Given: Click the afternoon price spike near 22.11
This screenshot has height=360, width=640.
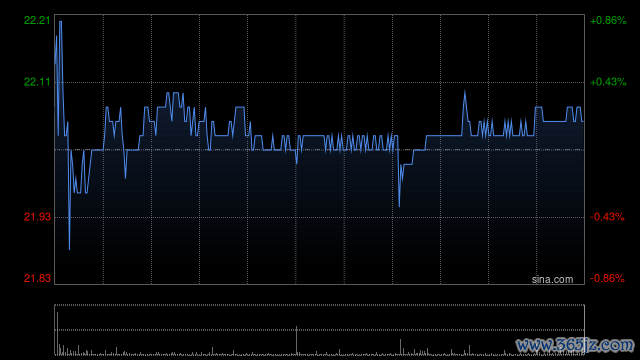Looking at the screenshot, I should (464, 91).
